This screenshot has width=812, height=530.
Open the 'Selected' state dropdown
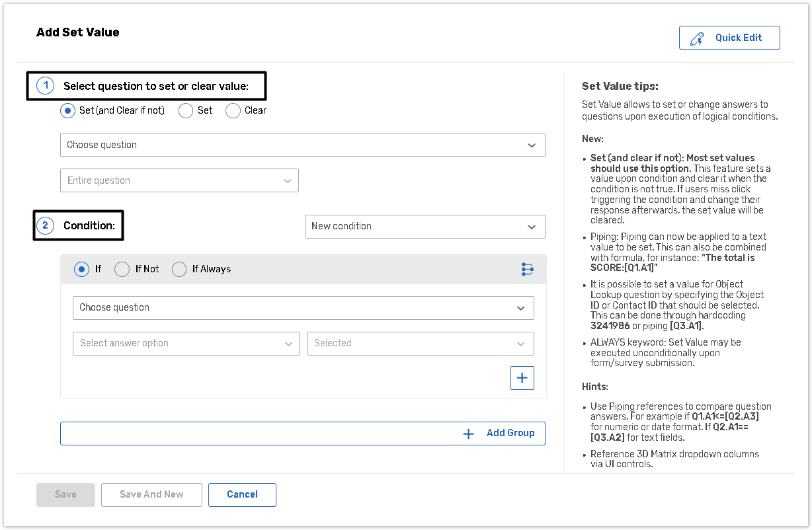(x=420, y=344)
